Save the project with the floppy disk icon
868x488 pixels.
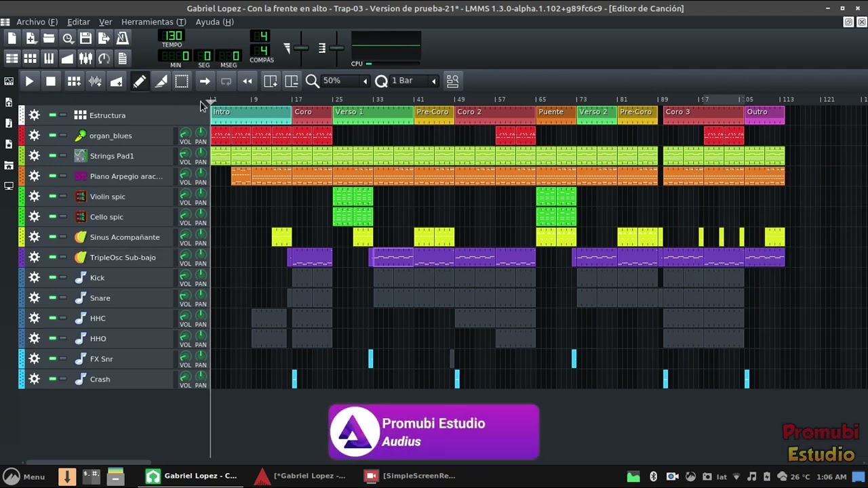tap(85, 39)
